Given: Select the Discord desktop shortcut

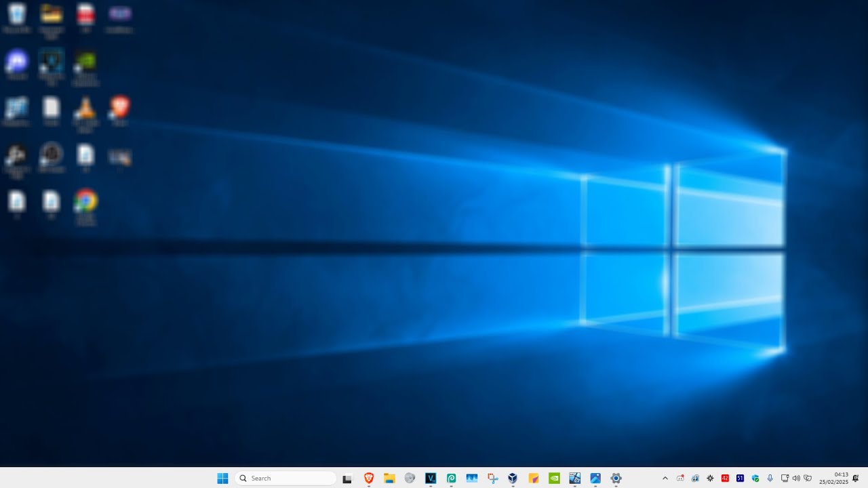Looking at the screenshot, I should 17,65.
